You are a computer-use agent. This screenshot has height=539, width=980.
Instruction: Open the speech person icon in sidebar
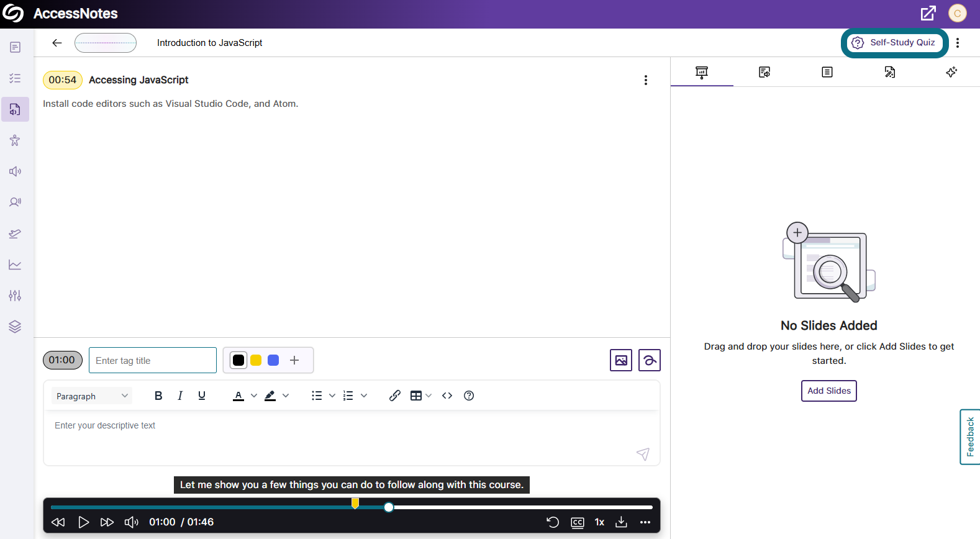pos(16,202)
